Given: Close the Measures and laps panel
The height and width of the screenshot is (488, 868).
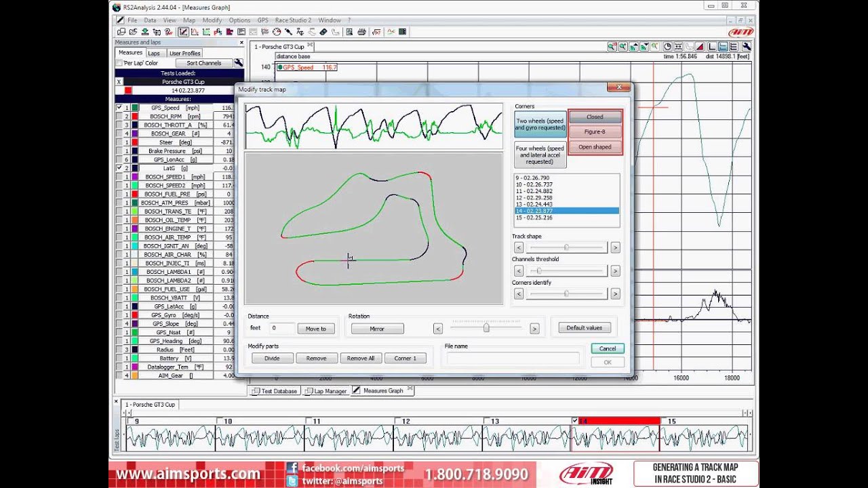Looking at the screenshot, I should (241, 42).
